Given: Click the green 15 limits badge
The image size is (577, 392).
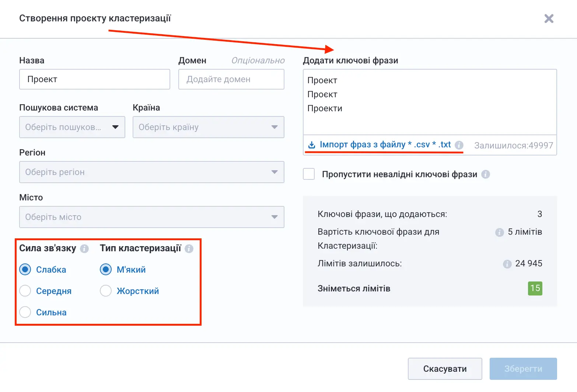Looking at the screenshot, I should pos(535,288).
